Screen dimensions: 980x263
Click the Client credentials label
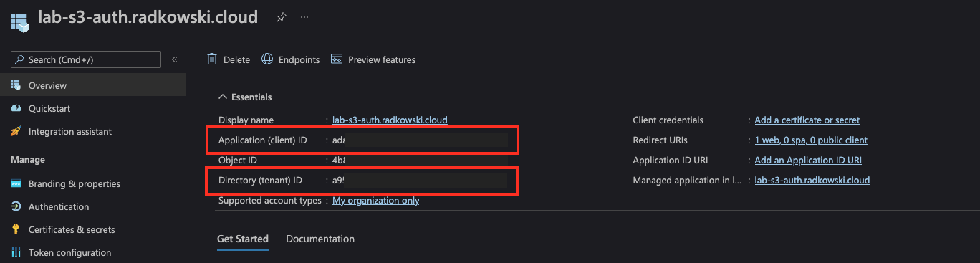click(668, 120)
